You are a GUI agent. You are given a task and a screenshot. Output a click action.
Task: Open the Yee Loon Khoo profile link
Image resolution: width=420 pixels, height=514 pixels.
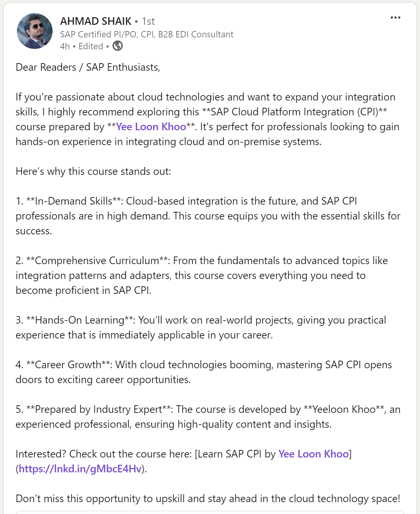click(151, 126)
